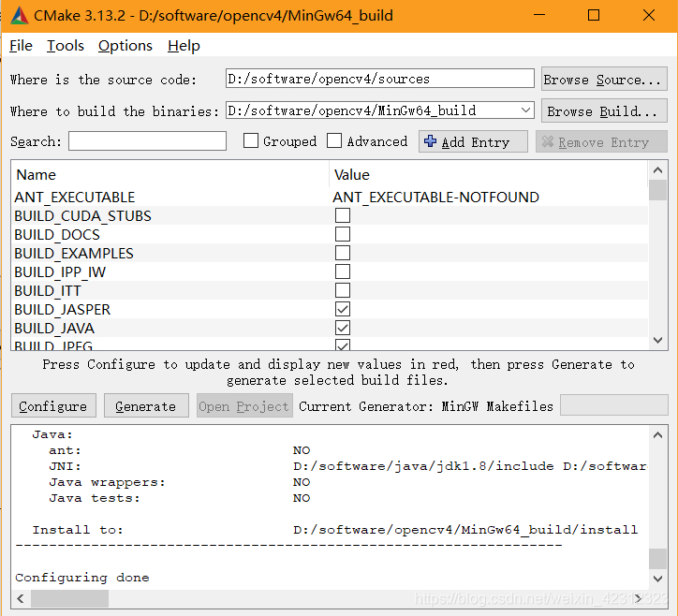Open the File menu
Viewport: 678px width, 616px height.
tap(21, 45)
